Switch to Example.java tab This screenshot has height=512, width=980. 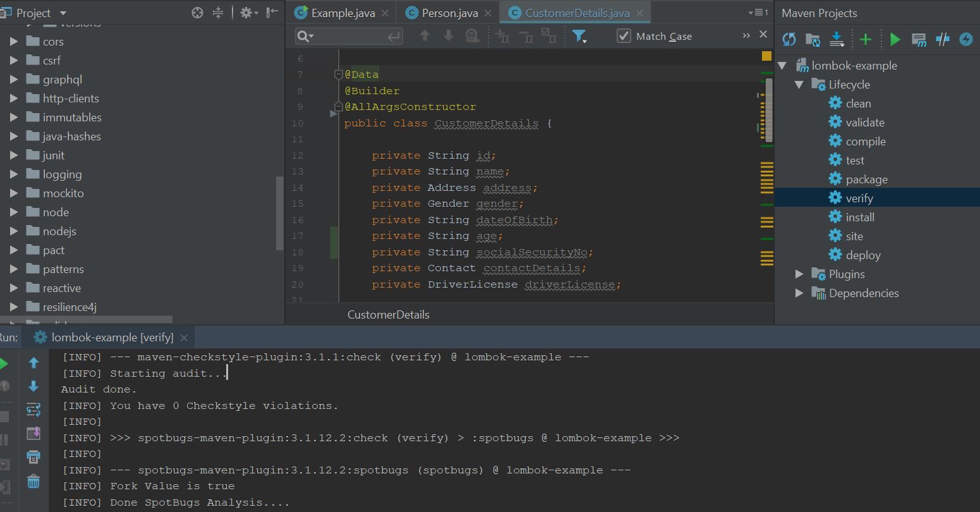343,13
